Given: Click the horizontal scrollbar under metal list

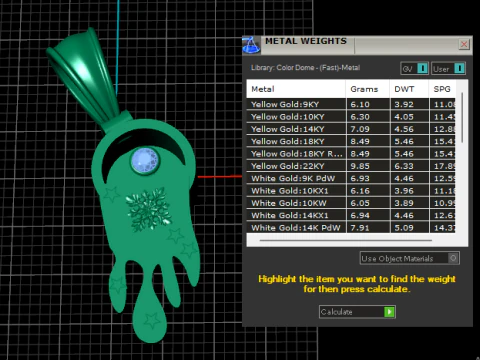Looking at the screenshot, I should pyautogui.click(x=346, y=240).
